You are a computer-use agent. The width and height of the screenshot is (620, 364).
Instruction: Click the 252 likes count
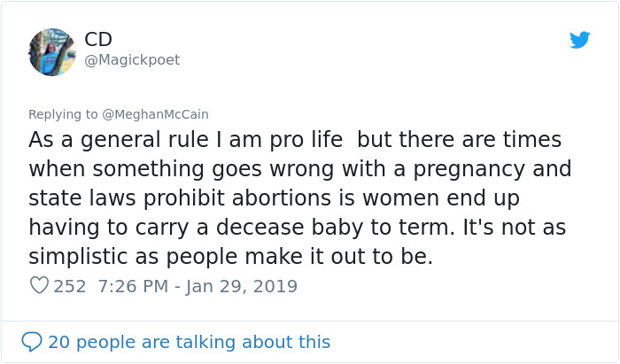tap(70, 286)
